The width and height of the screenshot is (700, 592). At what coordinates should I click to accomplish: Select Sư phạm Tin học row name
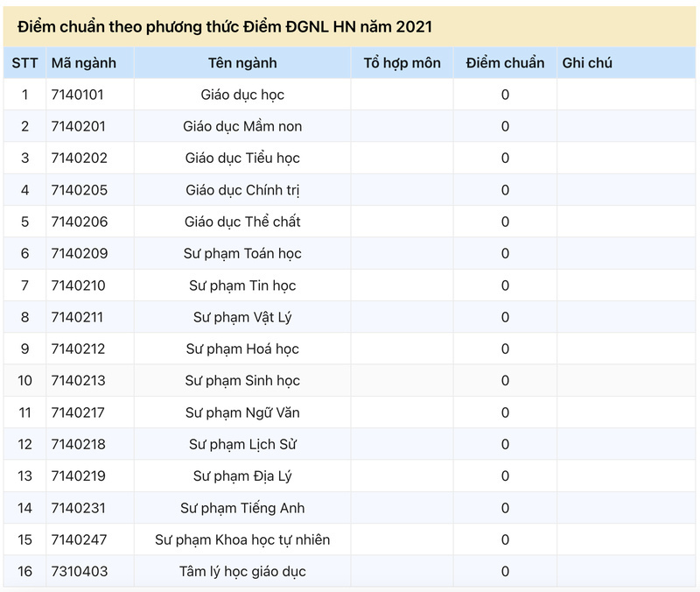coord(242,285)
